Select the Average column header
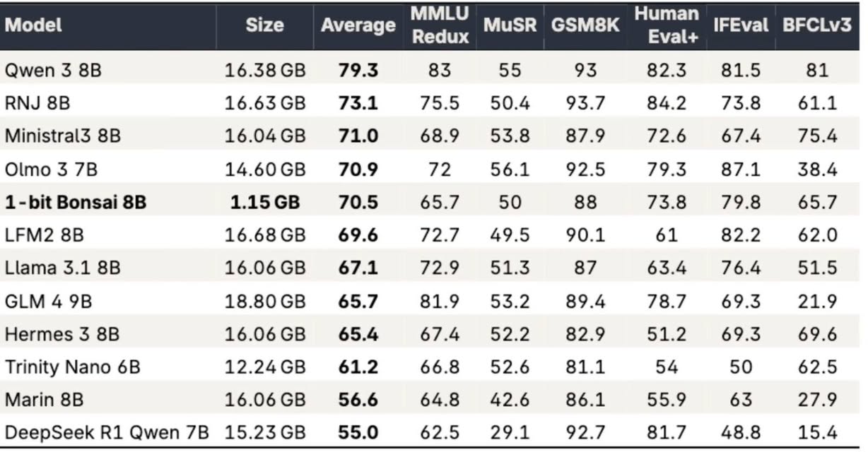 coord(358,26)
